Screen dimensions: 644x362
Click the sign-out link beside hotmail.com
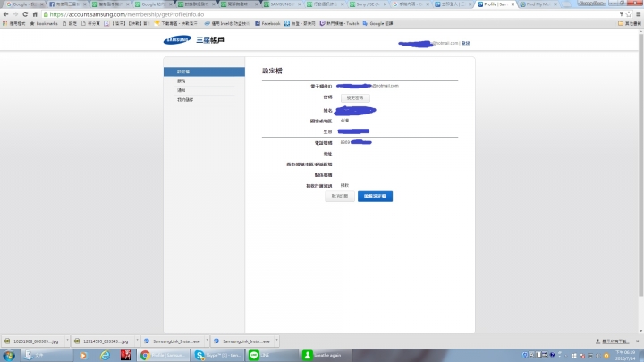[465, 43]
